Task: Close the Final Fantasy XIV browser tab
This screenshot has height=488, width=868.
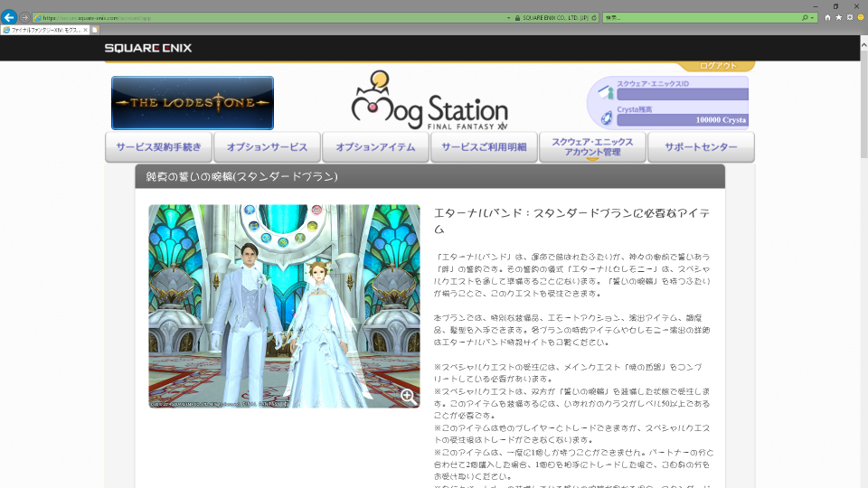Action: (x=85, y=30)
